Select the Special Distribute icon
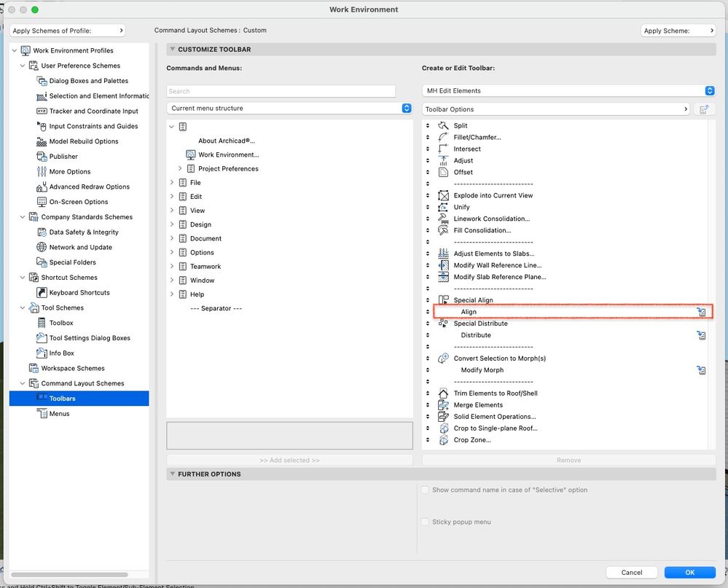Screen dimensions: 728x588 point(443,323)
